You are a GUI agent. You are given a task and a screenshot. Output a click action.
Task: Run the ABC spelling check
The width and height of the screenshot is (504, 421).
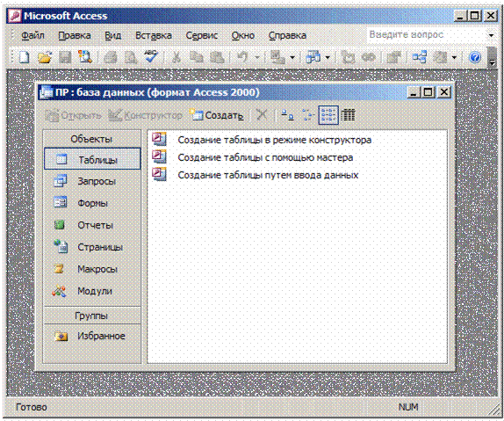coord(151,57)
